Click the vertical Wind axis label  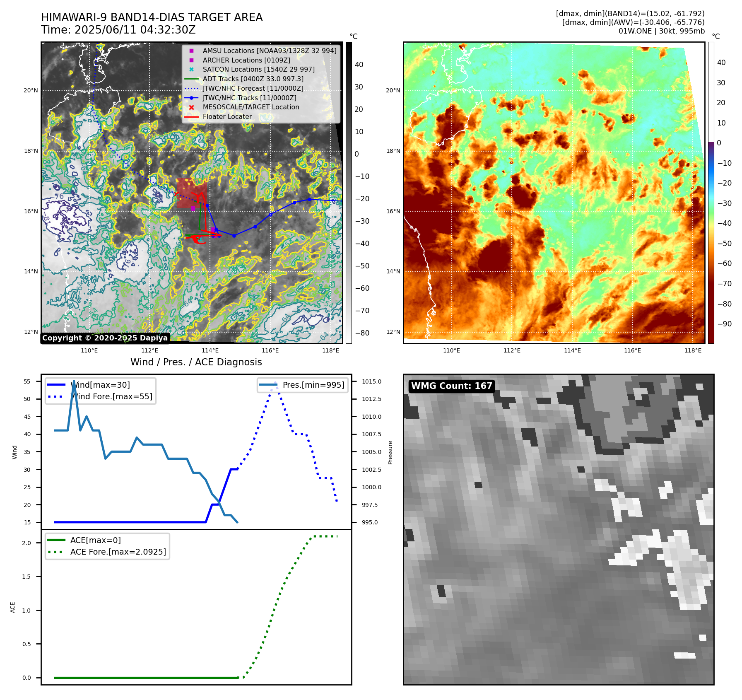point(14,452)
